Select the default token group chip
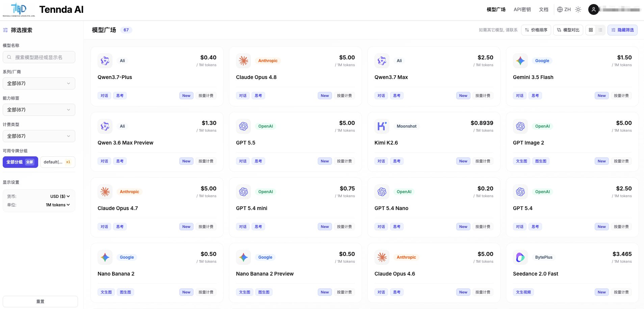 [x=58, y=162]
